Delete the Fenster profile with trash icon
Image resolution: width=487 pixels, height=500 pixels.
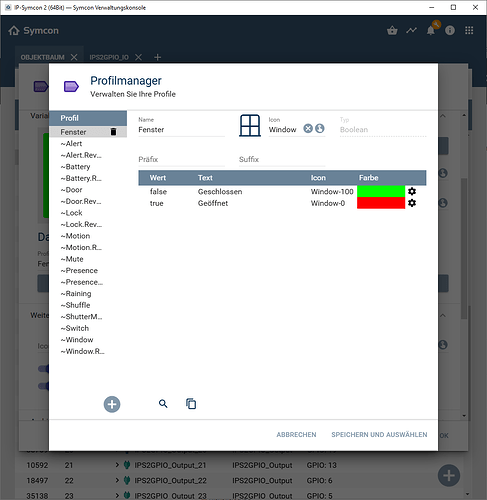click(113, 132)
